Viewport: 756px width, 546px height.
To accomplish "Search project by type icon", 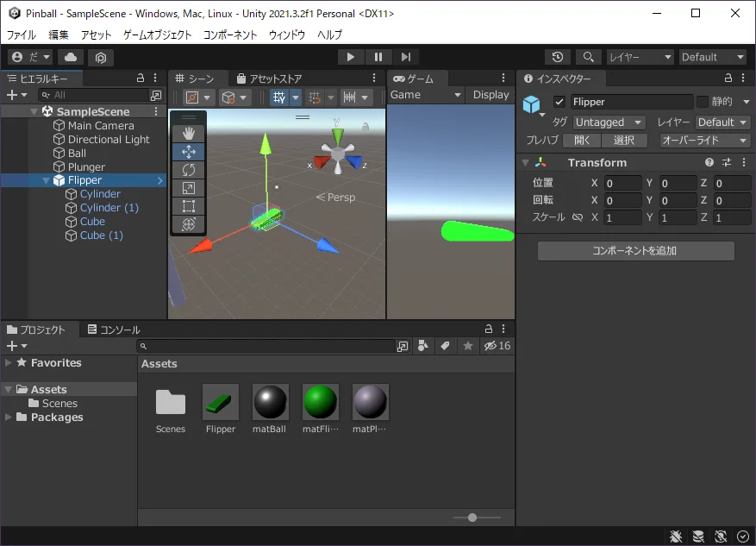I will click(423, 346).
